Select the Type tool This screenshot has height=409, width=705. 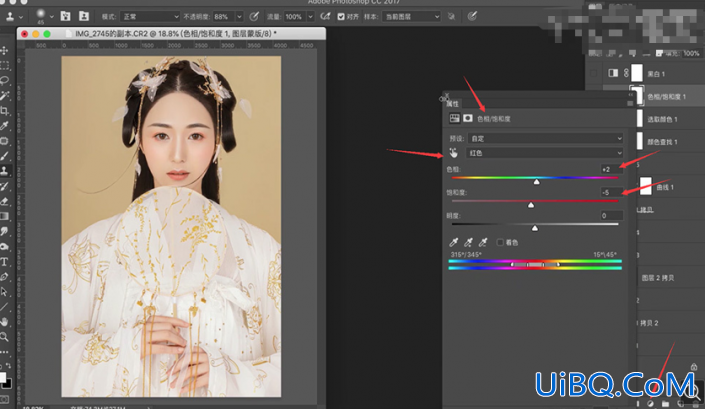tap(4, 262)
